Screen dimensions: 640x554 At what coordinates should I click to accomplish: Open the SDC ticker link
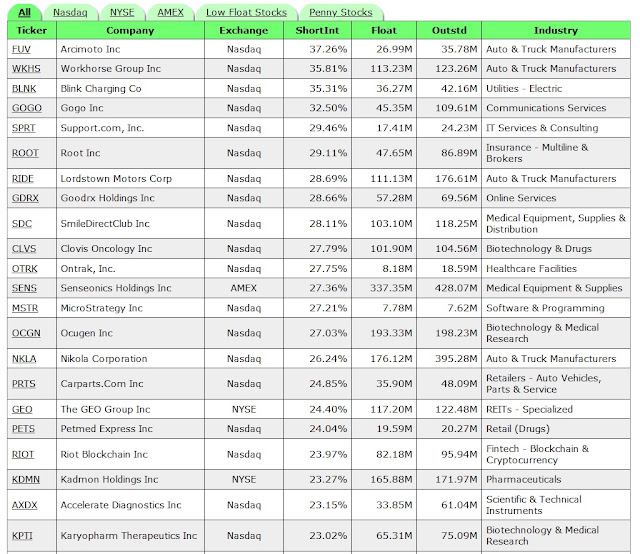coord(22,224)
